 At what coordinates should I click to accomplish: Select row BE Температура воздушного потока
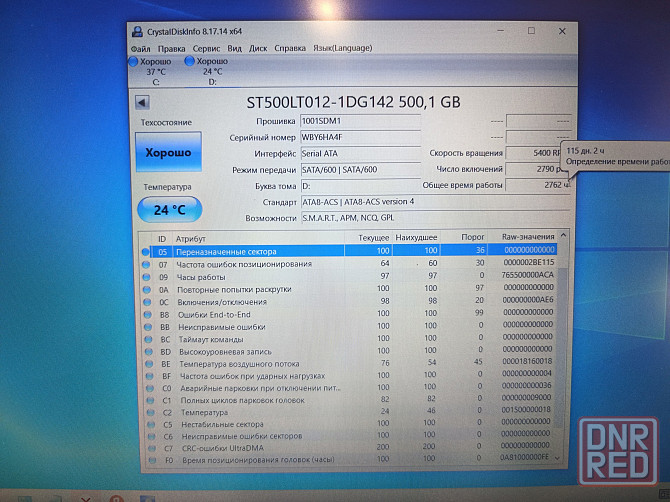tap(349, 364)
